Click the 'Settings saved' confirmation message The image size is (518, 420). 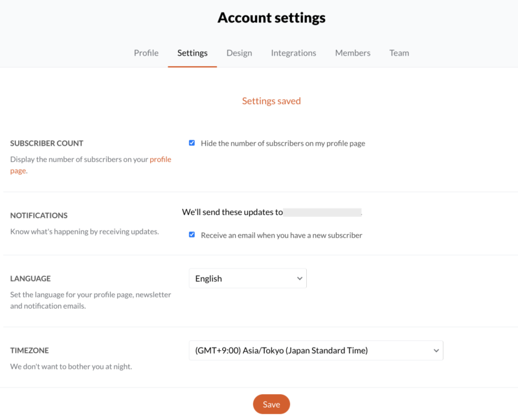271,101
